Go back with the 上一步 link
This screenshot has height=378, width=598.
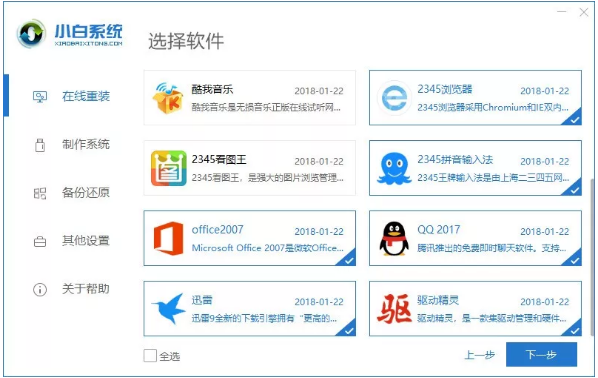(x=480, y=355)
